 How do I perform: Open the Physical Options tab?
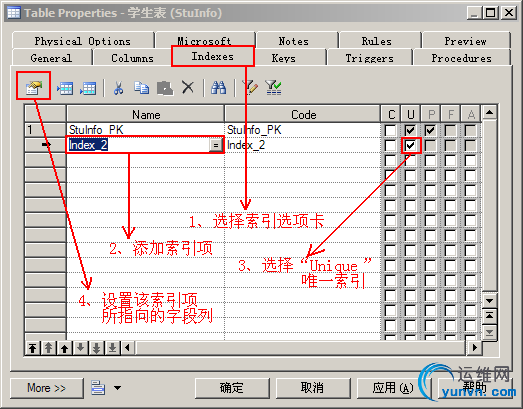click(x=83, y=41)
